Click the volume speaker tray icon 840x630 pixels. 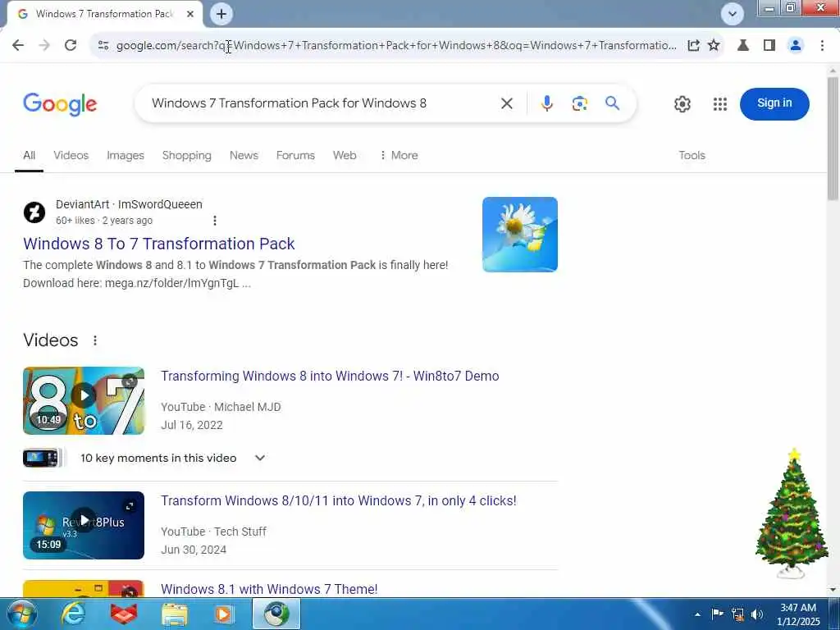(757, 614)
